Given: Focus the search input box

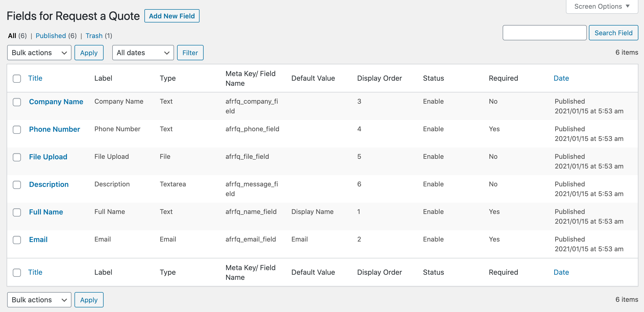Looking at the screenshot, I should 544,33.
